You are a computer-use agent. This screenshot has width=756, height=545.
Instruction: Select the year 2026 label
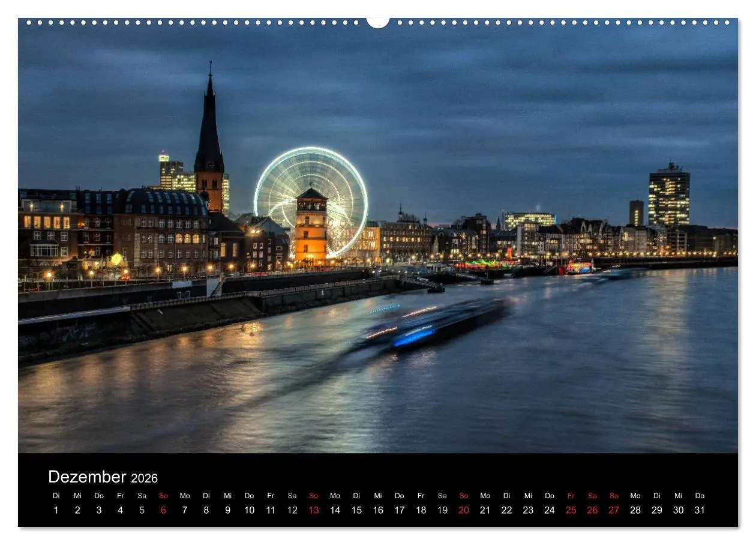pyautogui.click(x=145, y=478)
